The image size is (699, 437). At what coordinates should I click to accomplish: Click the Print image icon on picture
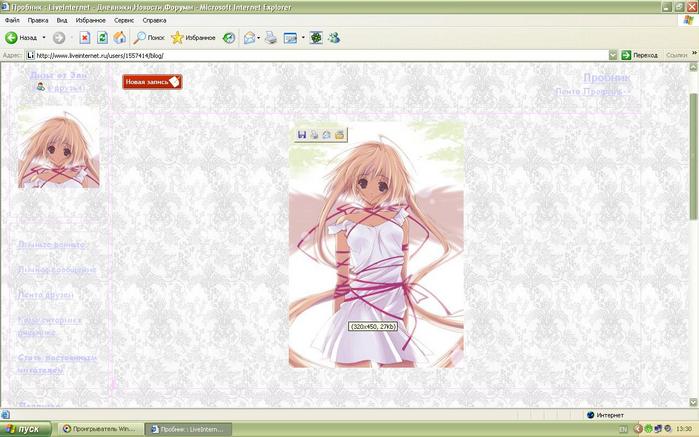(x=314, y=135)
